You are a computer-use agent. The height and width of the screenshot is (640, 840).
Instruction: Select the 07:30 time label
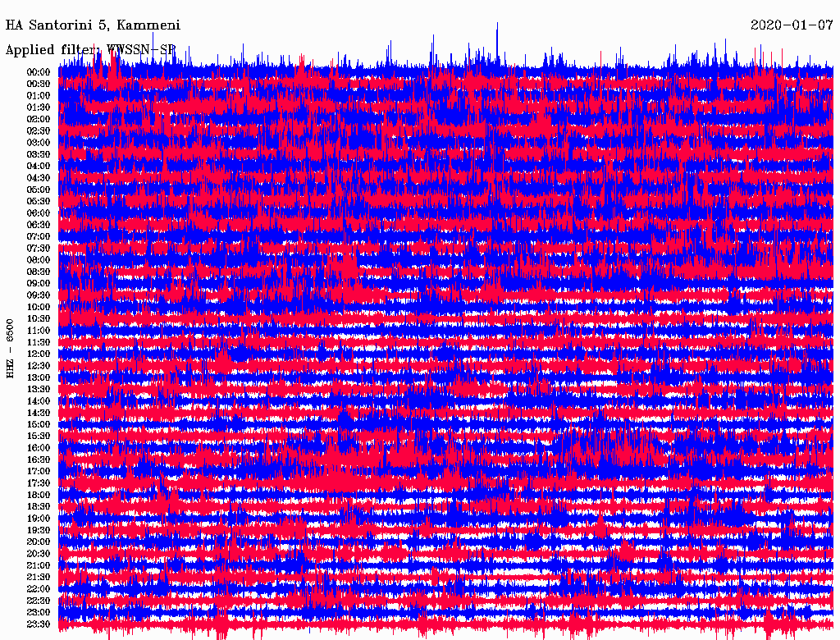point(39,249)
